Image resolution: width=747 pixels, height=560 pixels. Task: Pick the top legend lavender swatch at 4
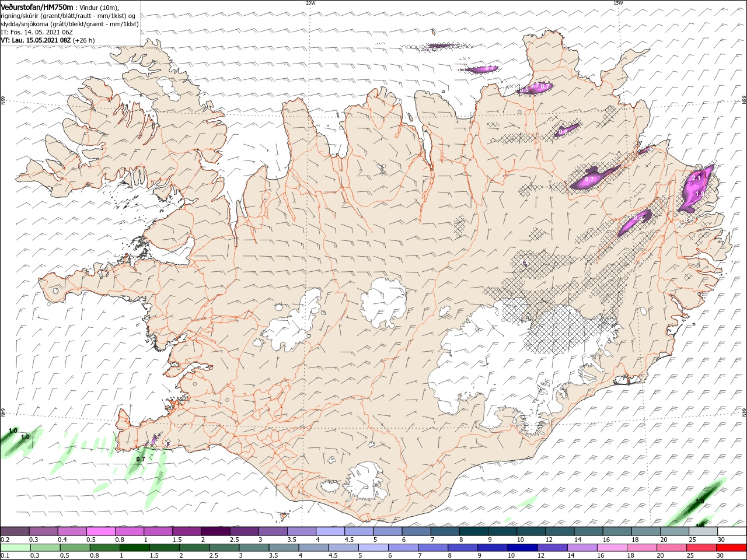[330, 531]
